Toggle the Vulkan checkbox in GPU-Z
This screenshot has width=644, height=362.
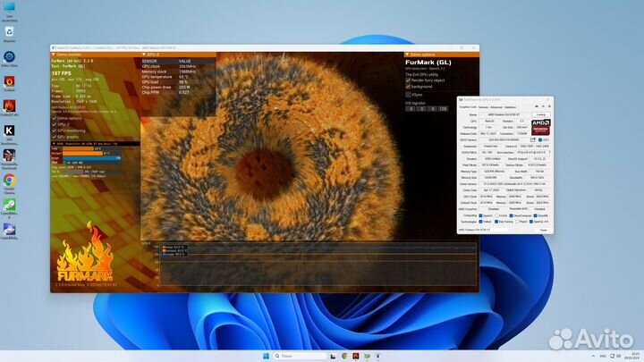(x=480, y=222)
